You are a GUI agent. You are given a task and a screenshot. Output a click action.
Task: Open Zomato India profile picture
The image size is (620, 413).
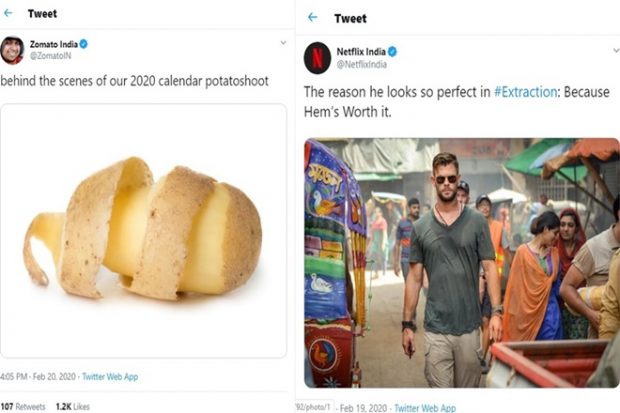pos(13,50)
